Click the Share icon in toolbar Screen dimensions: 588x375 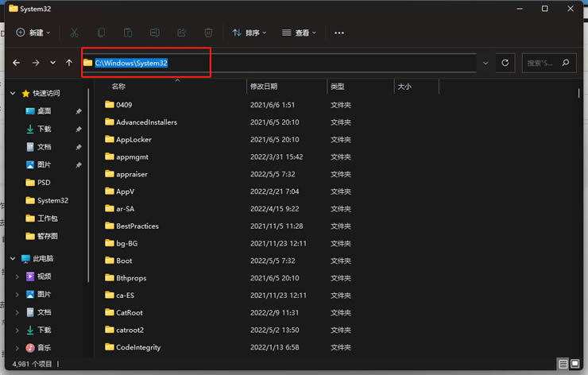181,33
